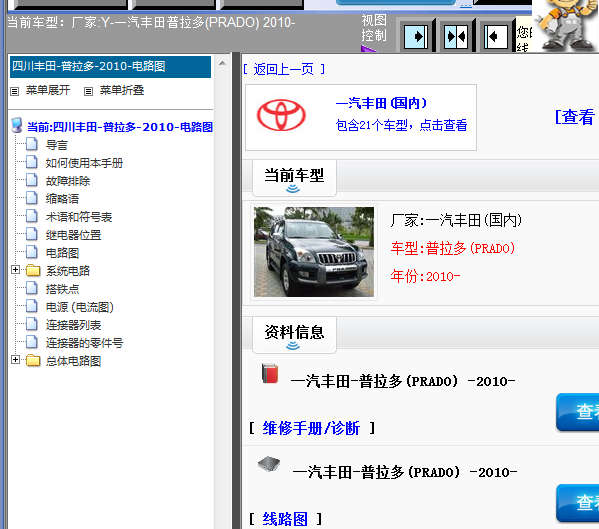
Task: Expand the 总体电路图 folder
Action: (15, 360)
